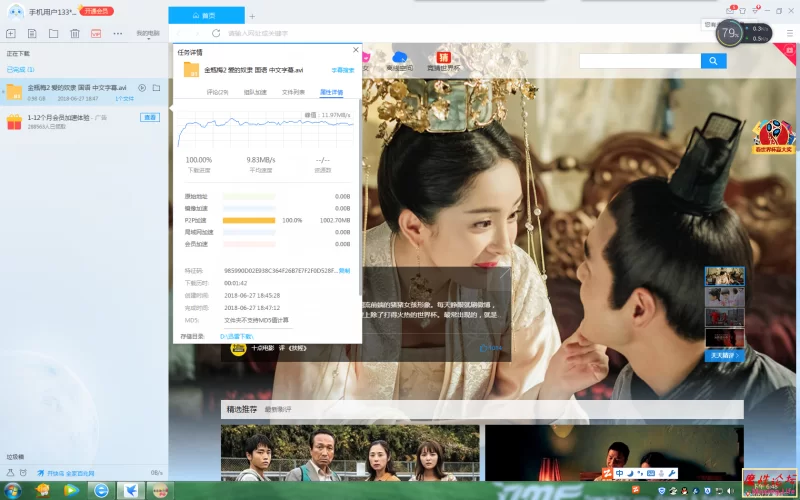Switch to the 属性详情 tab
This screenshot has height=500, width=800.
tap(332, 92)
